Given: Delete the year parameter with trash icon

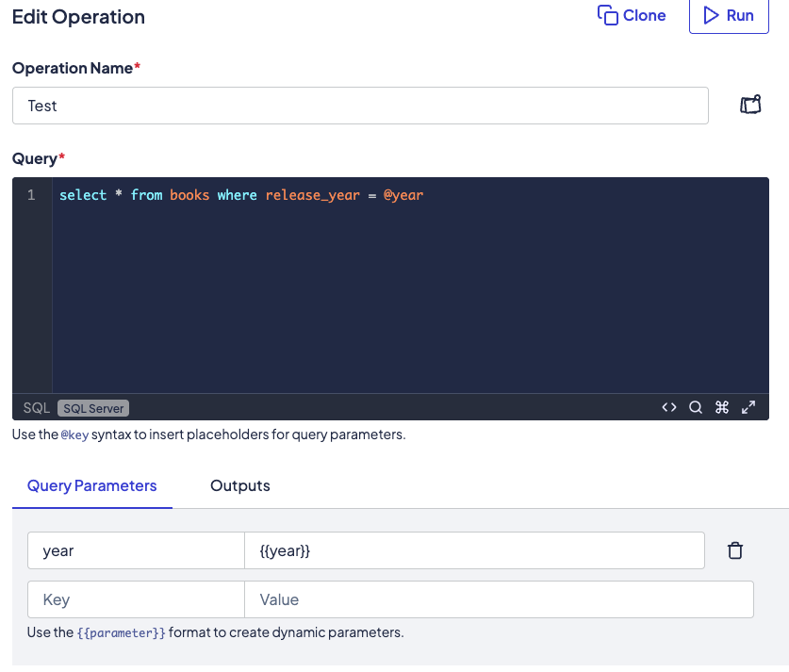Looking at the screenshot, I should click(735, 550).
